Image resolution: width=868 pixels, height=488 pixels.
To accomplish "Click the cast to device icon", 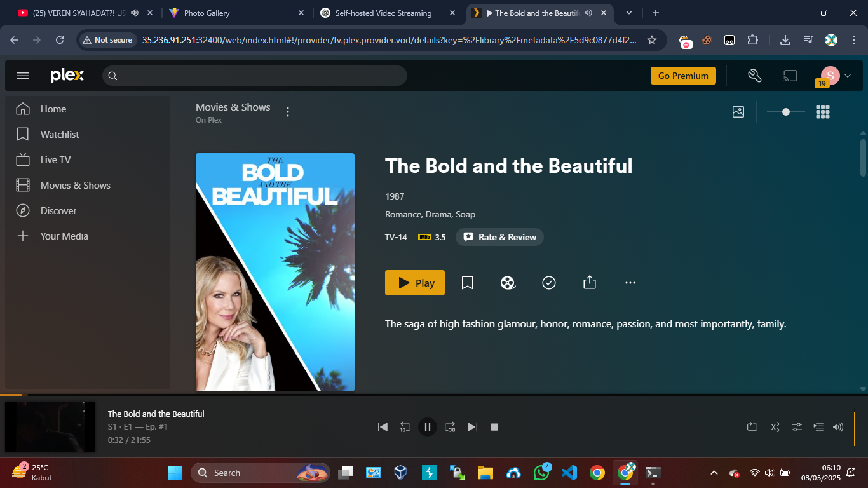I will pos(790,76).
